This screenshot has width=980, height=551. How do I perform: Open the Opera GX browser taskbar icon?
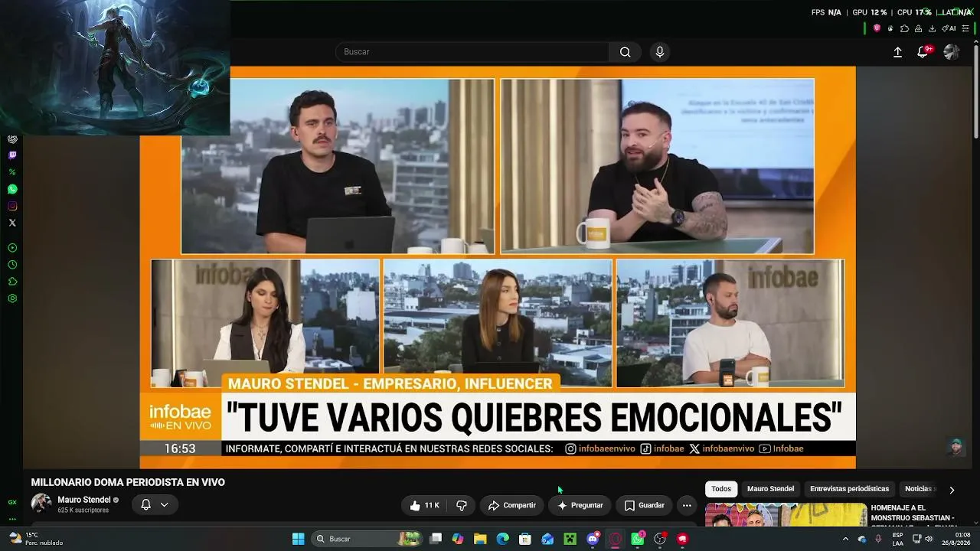615,539
